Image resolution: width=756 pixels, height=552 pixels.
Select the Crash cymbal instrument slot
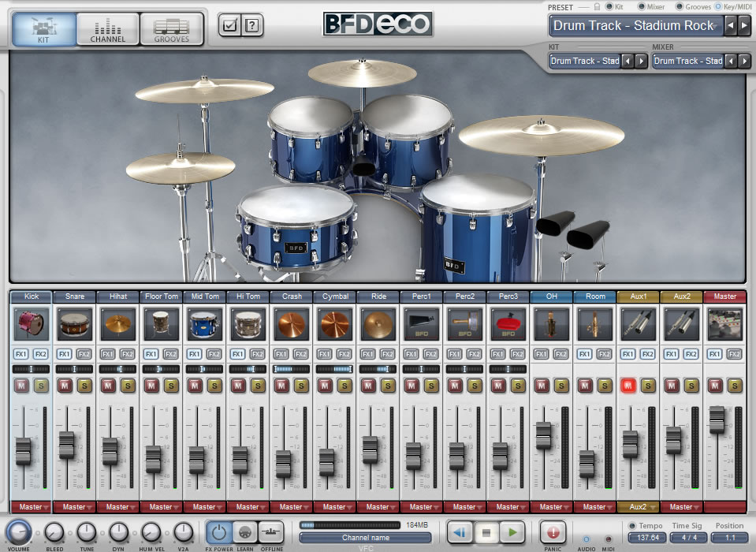coord(292,324)
